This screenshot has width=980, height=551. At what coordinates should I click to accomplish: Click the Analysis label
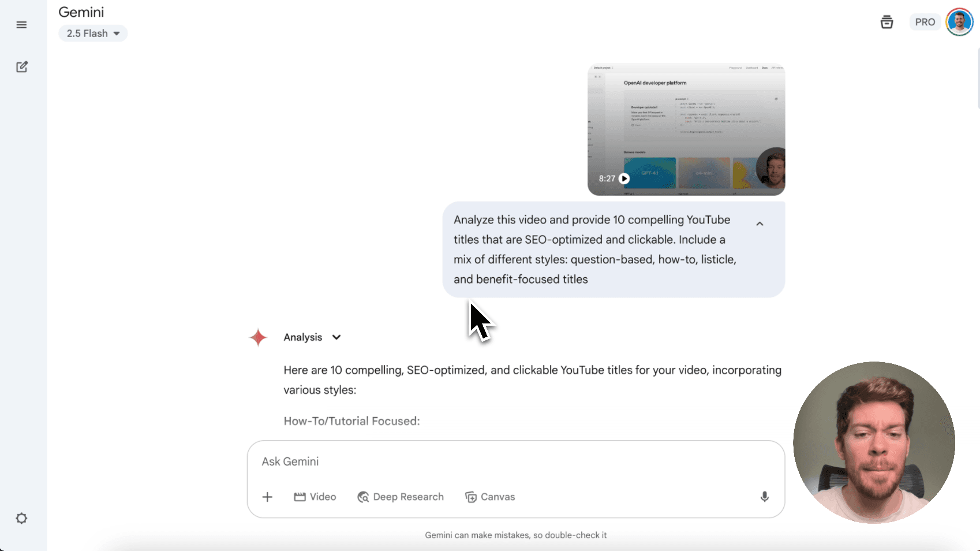tap(303, 337)
